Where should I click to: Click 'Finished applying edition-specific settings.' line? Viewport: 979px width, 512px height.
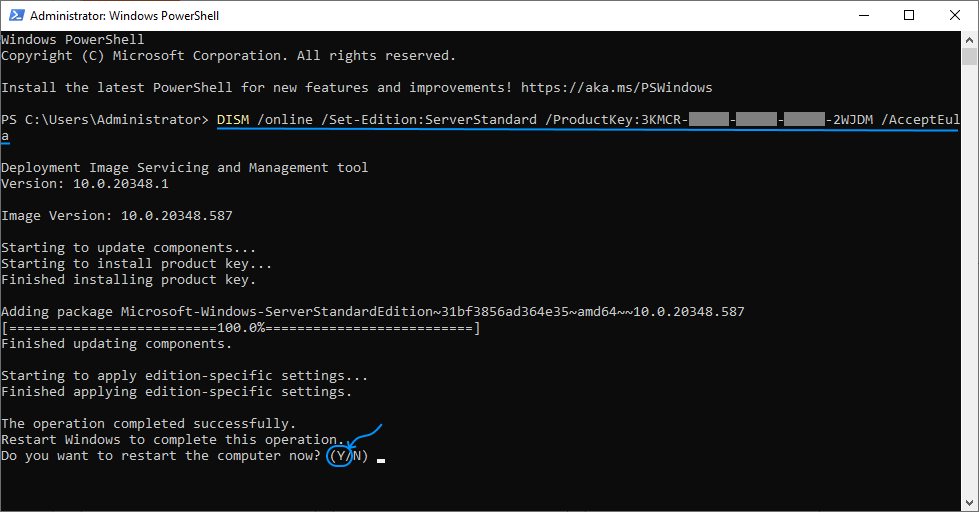pos(177,391)
